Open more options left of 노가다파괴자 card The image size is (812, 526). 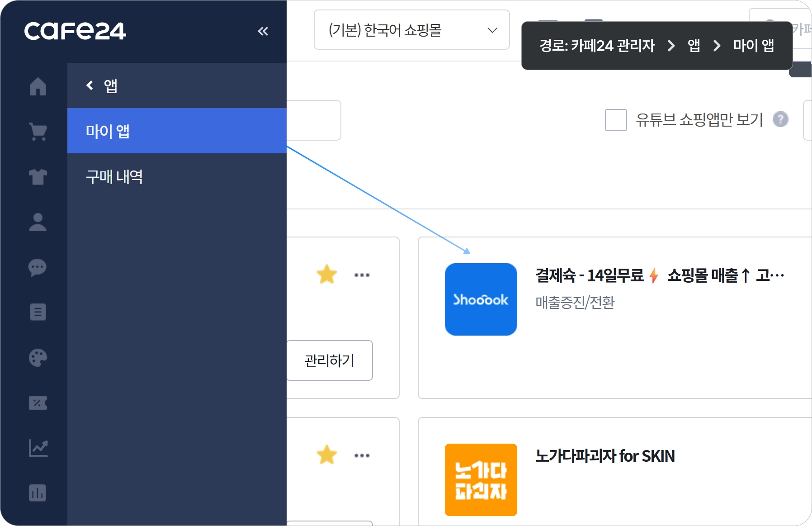(362, 455)
